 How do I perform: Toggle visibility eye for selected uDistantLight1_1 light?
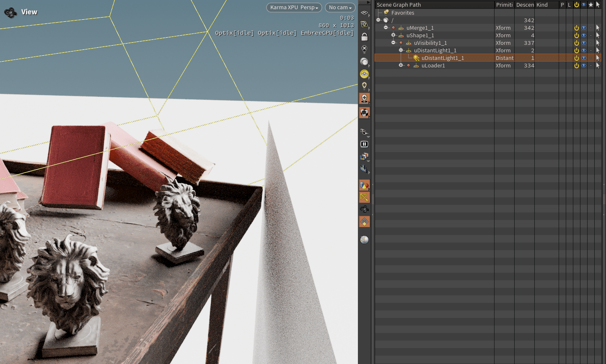(583, 58)
